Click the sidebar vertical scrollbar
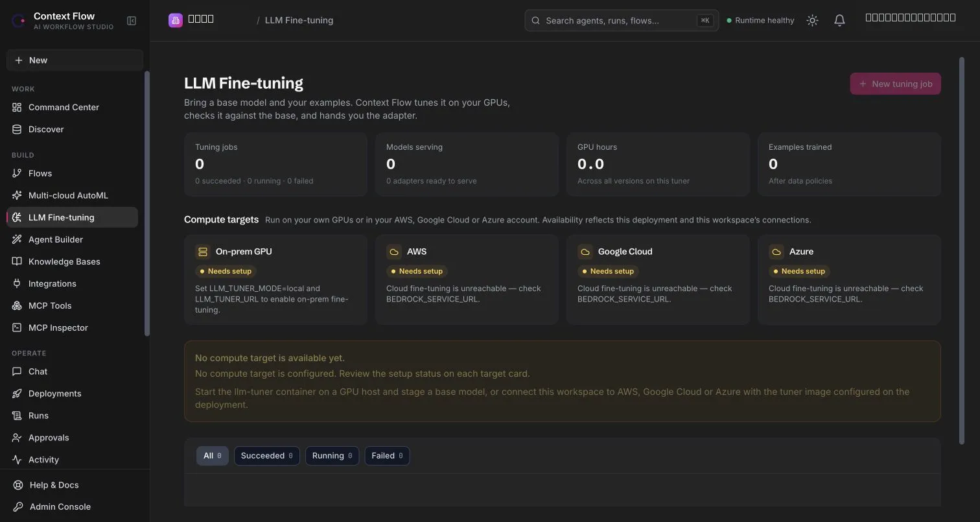This screenshot has width=980, height=522. coord(146,204)
